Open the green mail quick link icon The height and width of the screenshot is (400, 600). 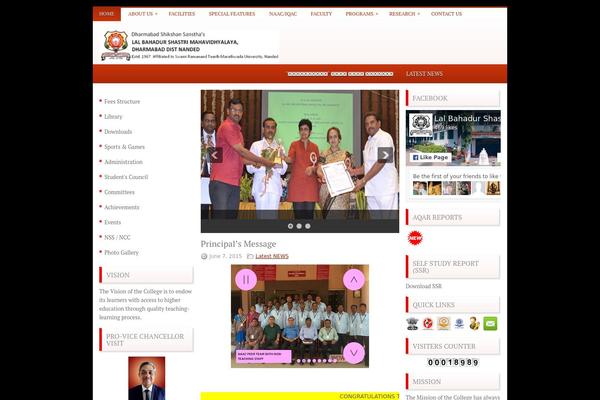point(490,324)
